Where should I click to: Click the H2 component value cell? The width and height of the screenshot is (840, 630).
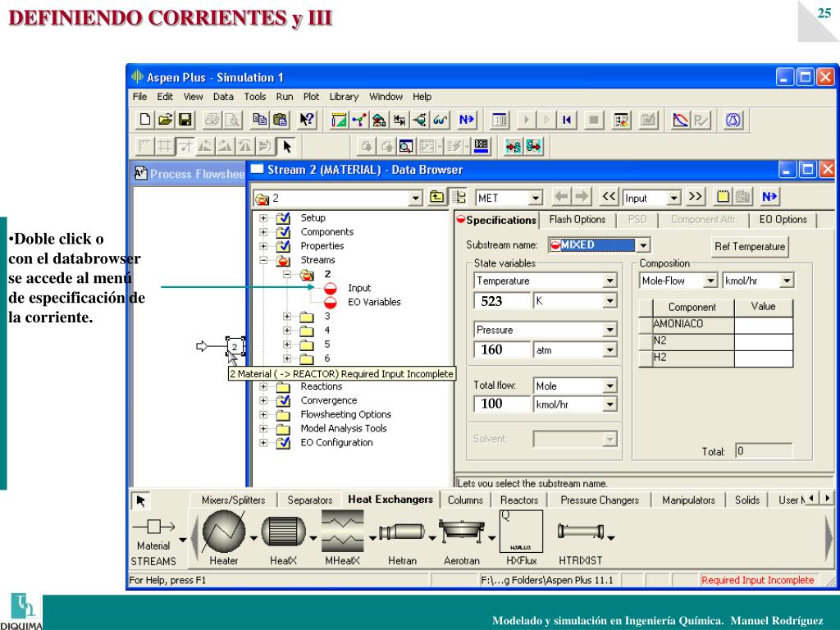(x=763, y=358)
